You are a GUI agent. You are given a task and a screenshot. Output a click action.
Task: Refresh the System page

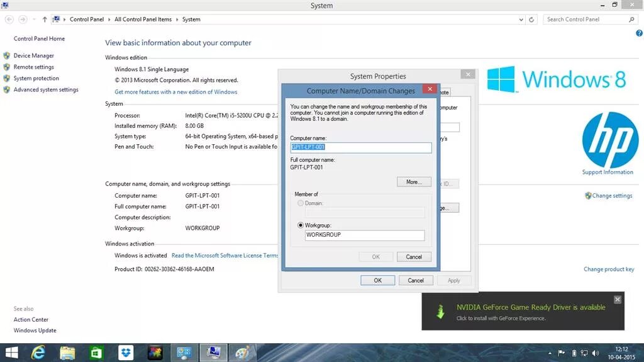click(531, 20)
